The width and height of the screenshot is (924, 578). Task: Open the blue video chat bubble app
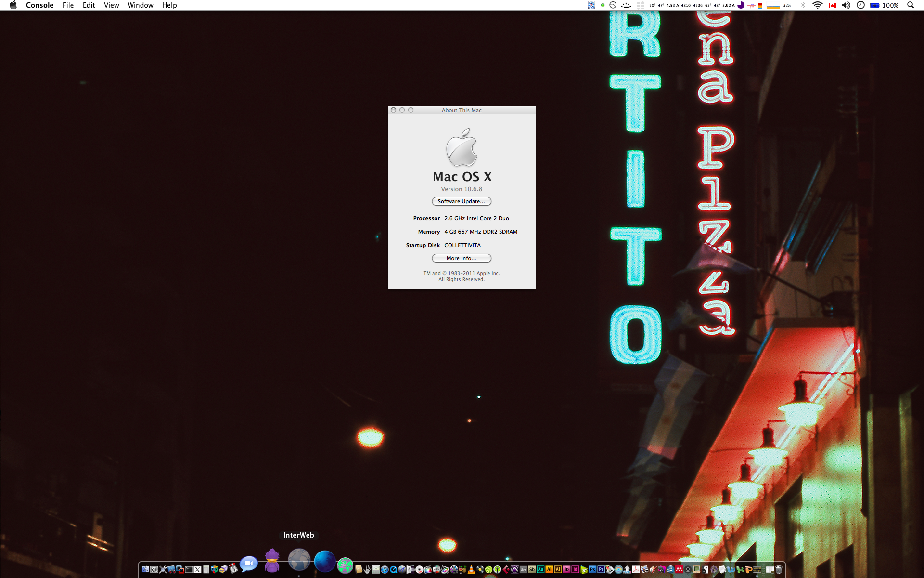[248, 564]
